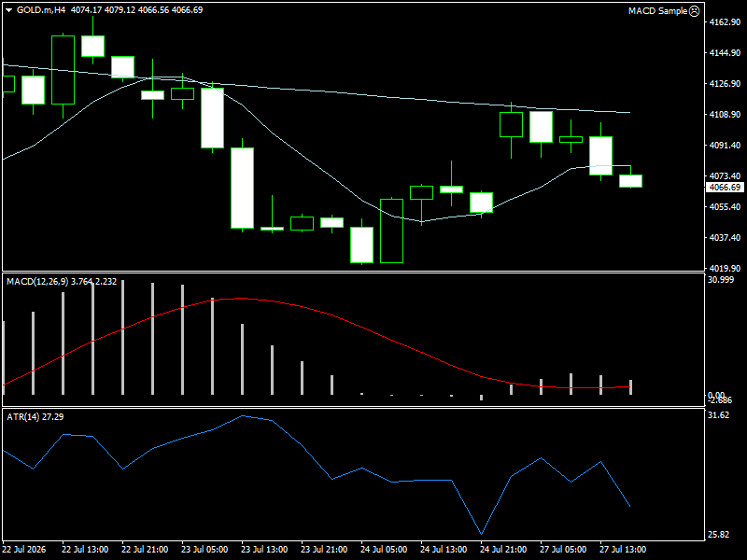Screen dimensions: 747x560
Task: Click the 22 Jul 2026 date label
Action: coord(24,550)
